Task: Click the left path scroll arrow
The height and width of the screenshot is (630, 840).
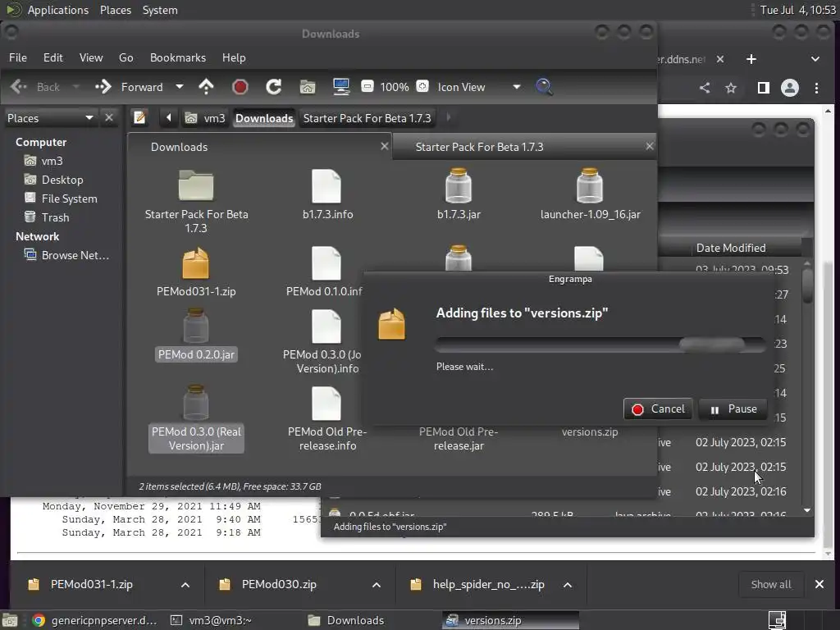Action: tap(169, 117)
